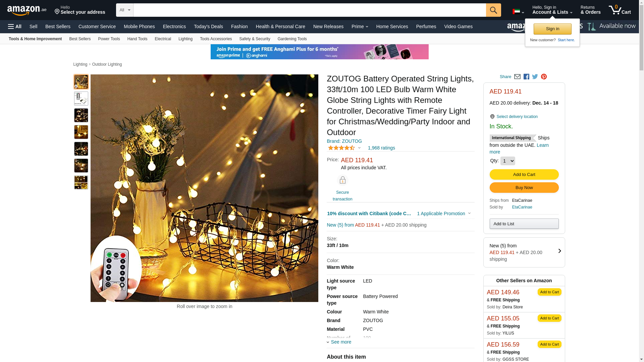
Task: Go to Power Tools subcategory
Action: coord(109,39)
